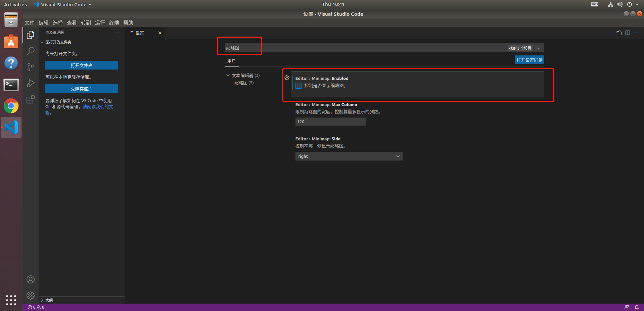644x311 pixels.
Task: Open network indicator in top bar
Action: click(x=610, y=4)
